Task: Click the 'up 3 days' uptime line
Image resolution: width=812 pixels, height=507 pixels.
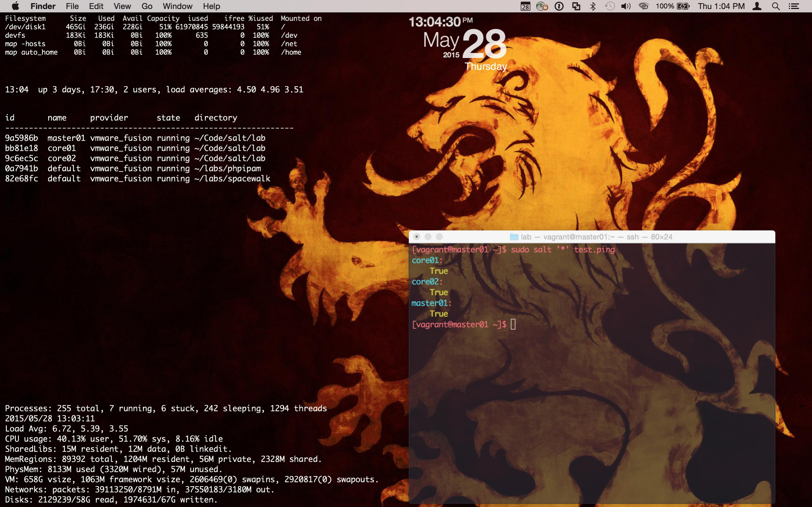Action: [154, 90]
